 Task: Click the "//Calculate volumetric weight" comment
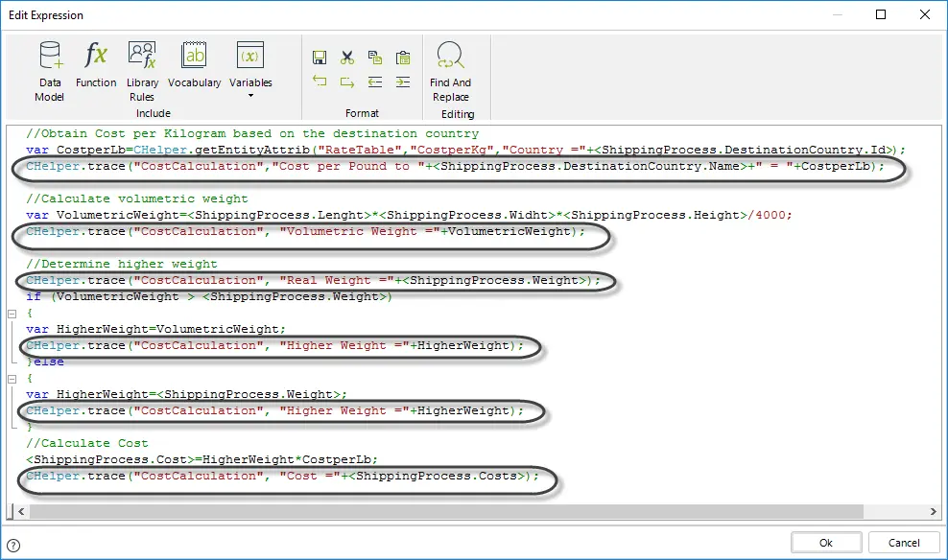pos(136,198)
